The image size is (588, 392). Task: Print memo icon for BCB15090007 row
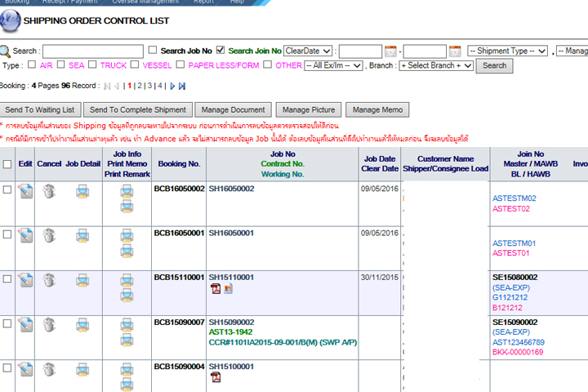tap(127, 325)
